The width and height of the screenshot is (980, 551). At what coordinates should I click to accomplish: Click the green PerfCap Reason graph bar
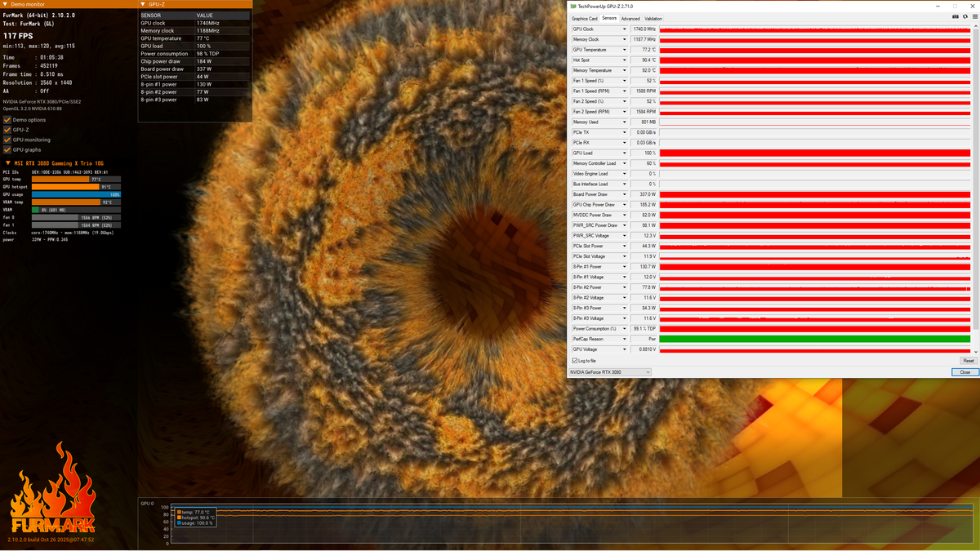815,339
